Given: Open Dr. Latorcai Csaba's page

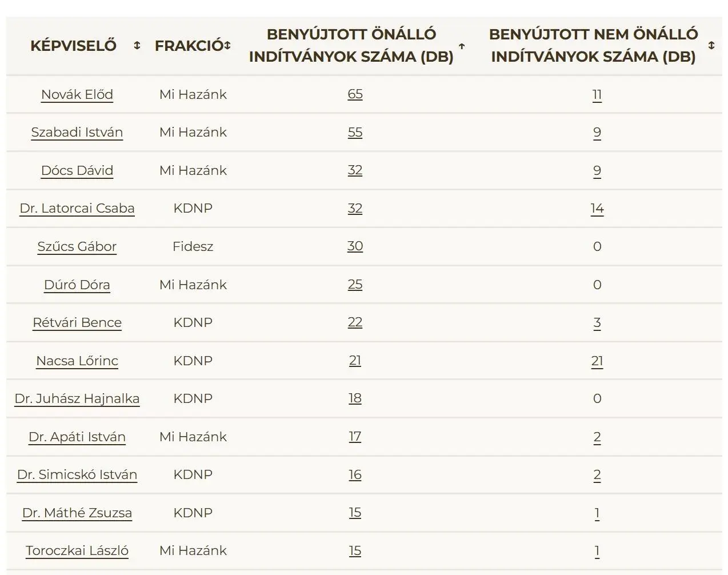Looking at the screenshot, I should pos(77,209).
